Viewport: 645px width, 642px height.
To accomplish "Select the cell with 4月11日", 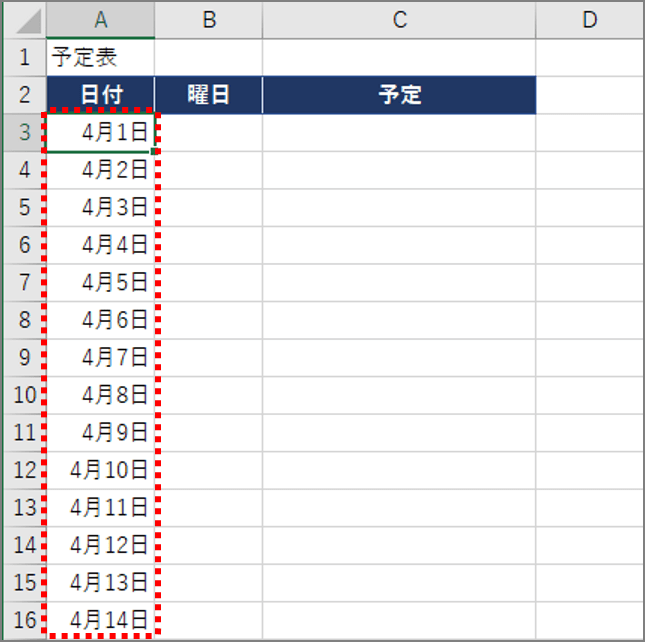I will pyautogui.click(x=101, y=508).
